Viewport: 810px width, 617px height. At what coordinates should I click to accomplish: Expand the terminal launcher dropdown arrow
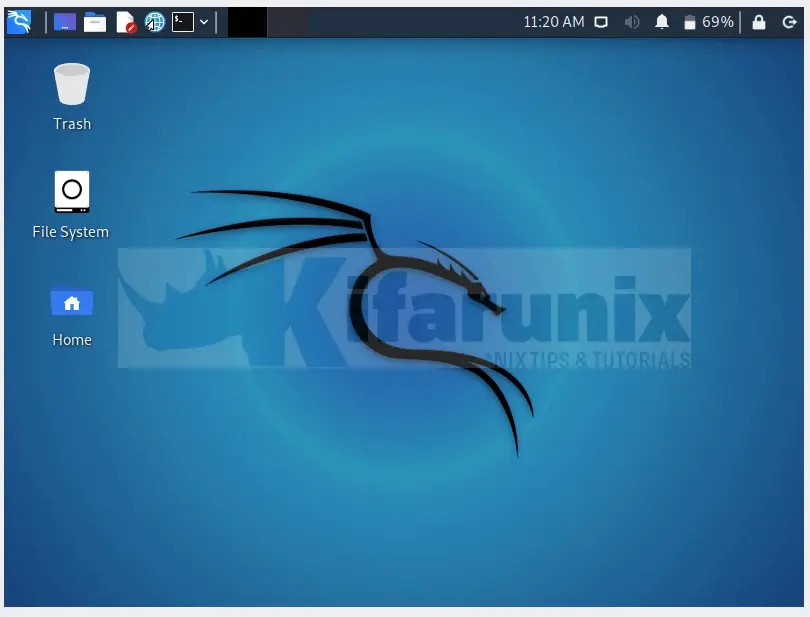pyautogui.click(x=204, y=22)
